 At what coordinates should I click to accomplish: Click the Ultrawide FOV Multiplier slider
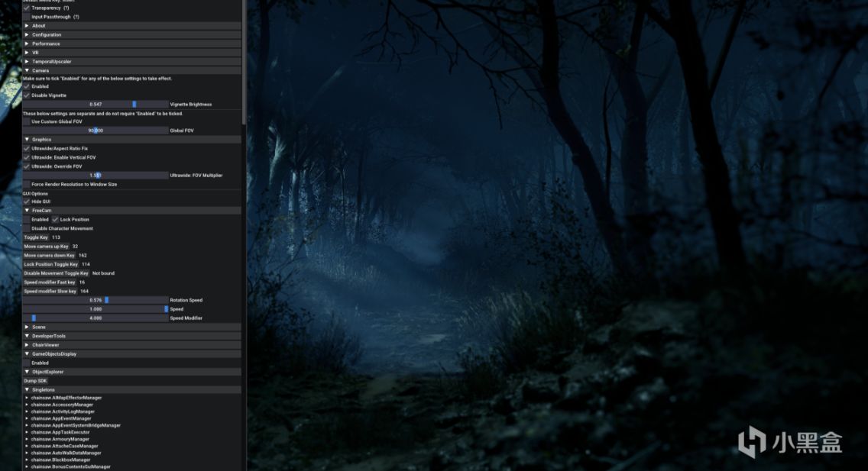point(96,176)
